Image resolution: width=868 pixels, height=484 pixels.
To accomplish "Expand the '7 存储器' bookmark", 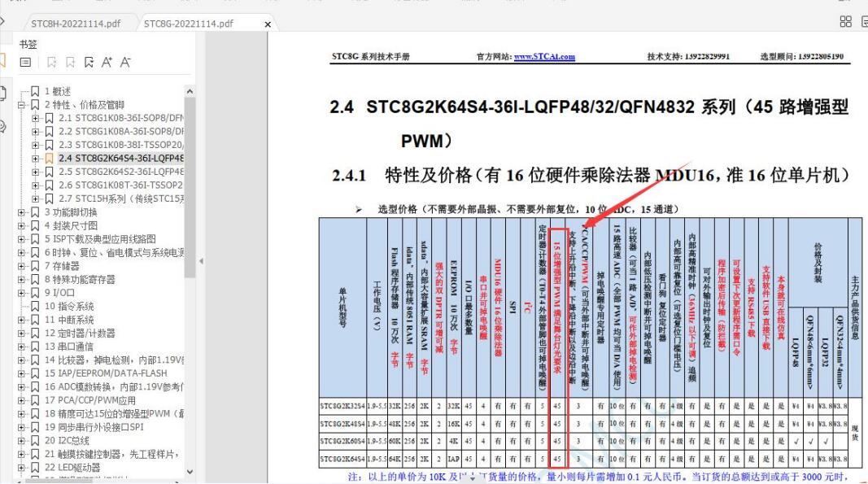I will pyautogui.click(x=21, y=266).
